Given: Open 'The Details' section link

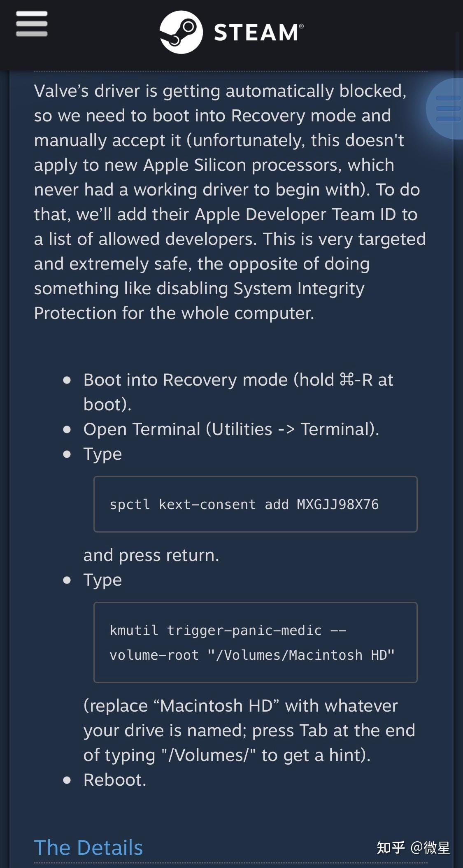Looking at the screenshot, I should coord(88,847).
